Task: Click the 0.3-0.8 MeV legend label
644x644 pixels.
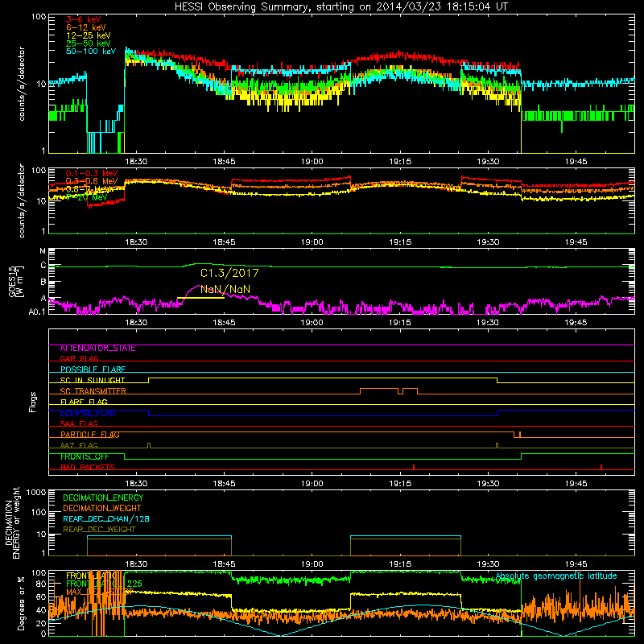Action: (x=92, y=181)
